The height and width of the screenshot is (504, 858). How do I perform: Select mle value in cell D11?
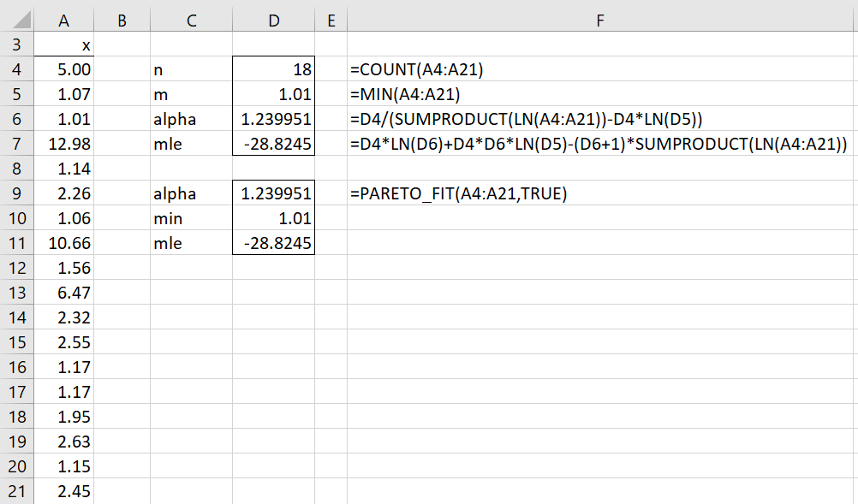click(273, 244)
